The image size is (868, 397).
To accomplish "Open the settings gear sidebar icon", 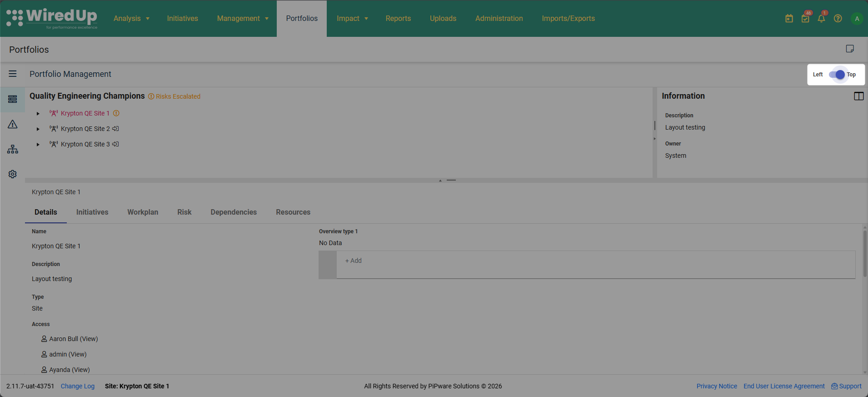I will [x=13, y=174].
